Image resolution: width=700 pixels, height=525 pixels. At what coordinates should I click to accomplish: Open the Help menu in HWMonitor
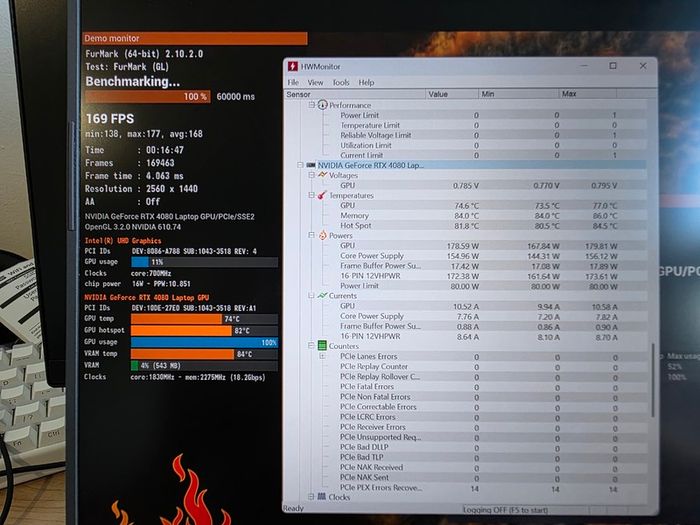(x=366, y=83)
